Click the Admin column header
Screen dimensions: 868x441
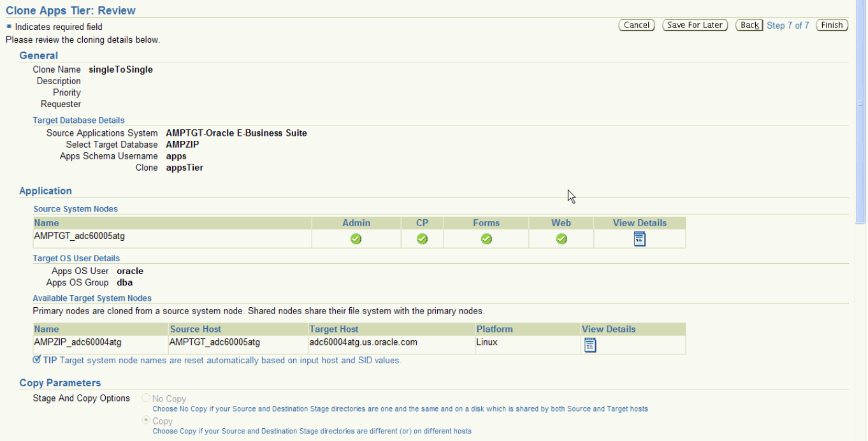click(x=356, y=223)
